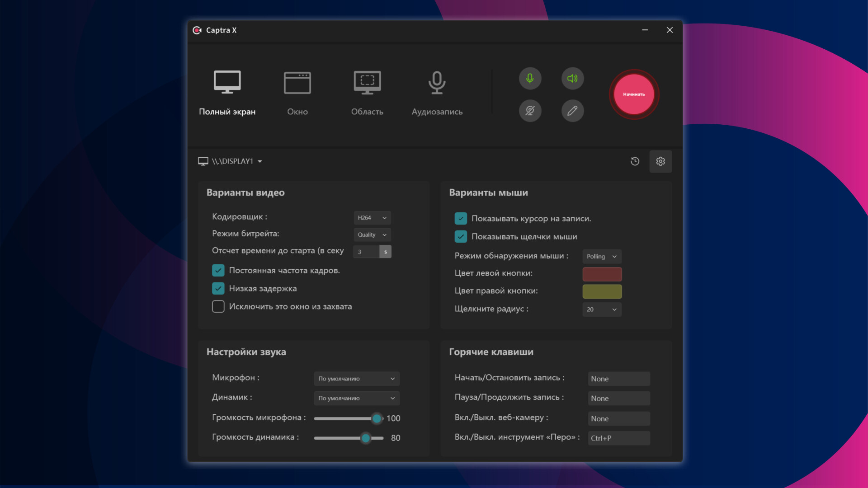Uncheck Показывать щелчки мыши

pyautogui.click(x=460, y=236)
